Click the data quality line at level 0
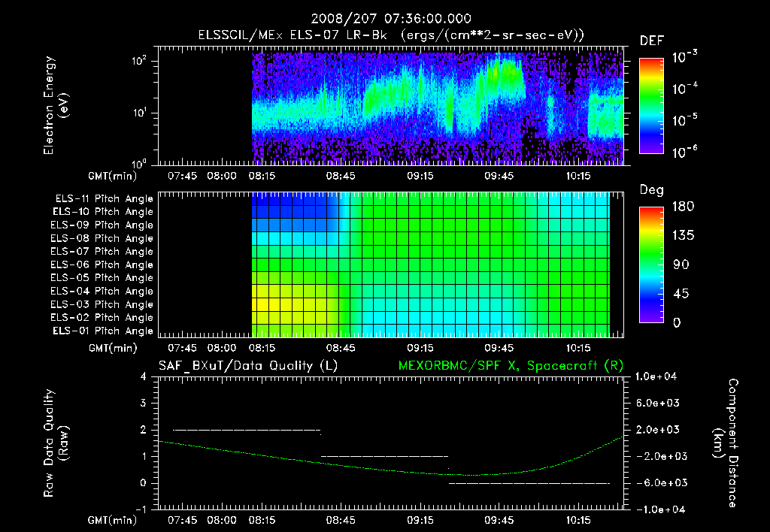The width and height of the screenshot is (770, 532). pos(529,483)
